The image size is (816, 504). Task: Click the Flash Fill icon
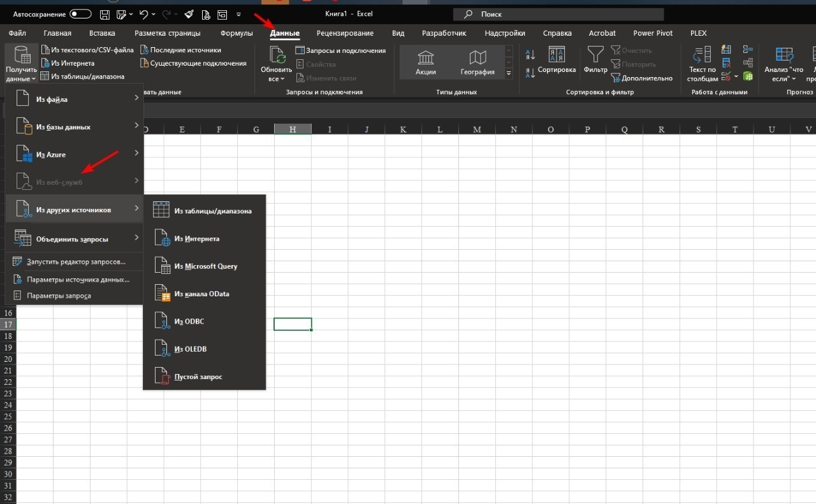(726, 50)
